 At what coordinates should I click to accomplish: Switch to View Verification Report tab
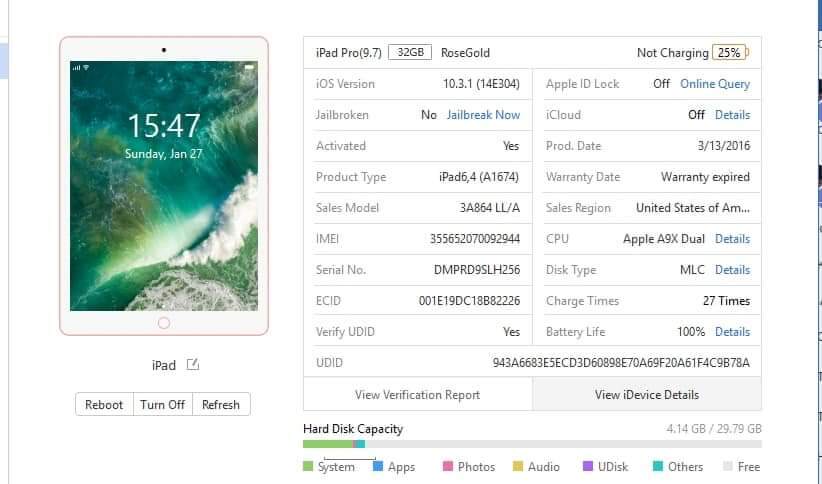417,395
